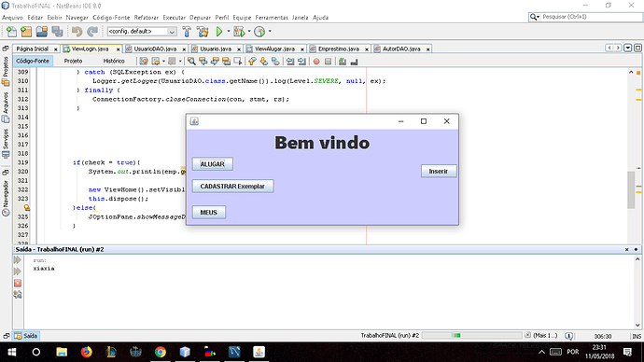Switch to the ViewAlugar.java tab
The width and height of the screenshot is (644, 362).
point(274,49)
